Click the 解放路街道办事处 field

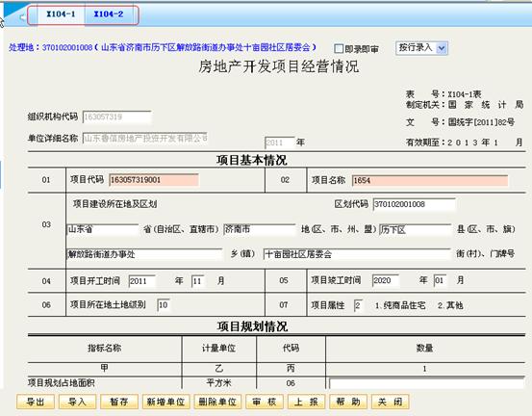(x=144, y=254)
